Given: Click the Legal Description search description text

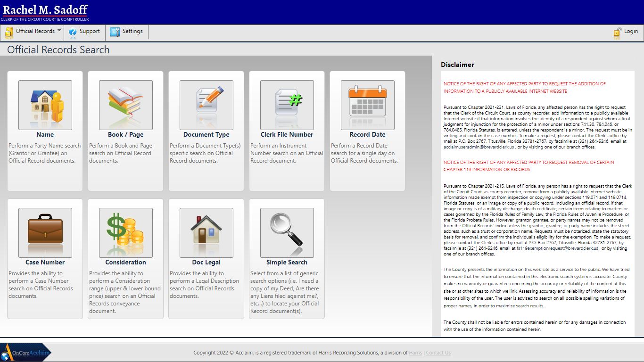Looking at the screenshot, I should click(204, 285).
